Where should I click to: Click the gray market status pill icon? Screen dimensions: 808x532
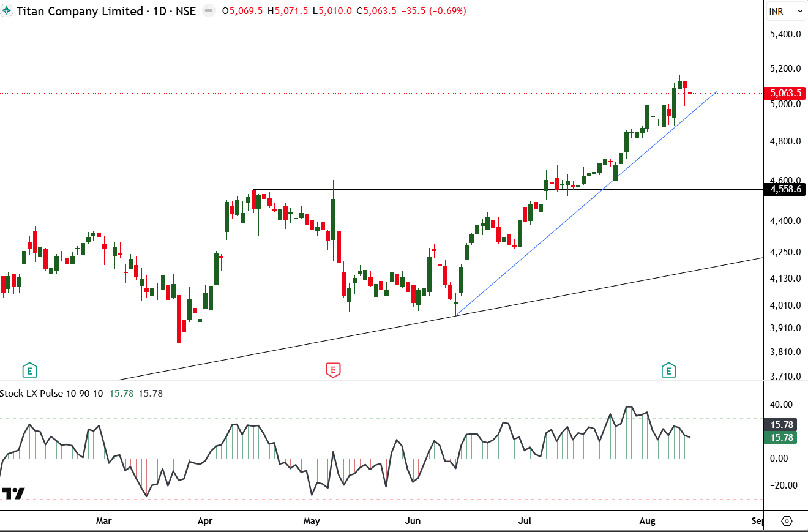point(208,11)
